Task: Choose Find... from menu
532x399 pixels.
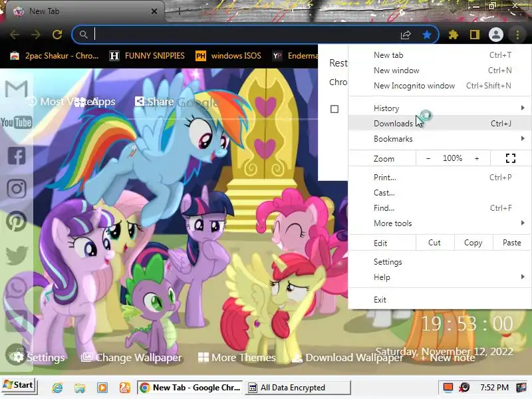Action: tap(440, 207)
